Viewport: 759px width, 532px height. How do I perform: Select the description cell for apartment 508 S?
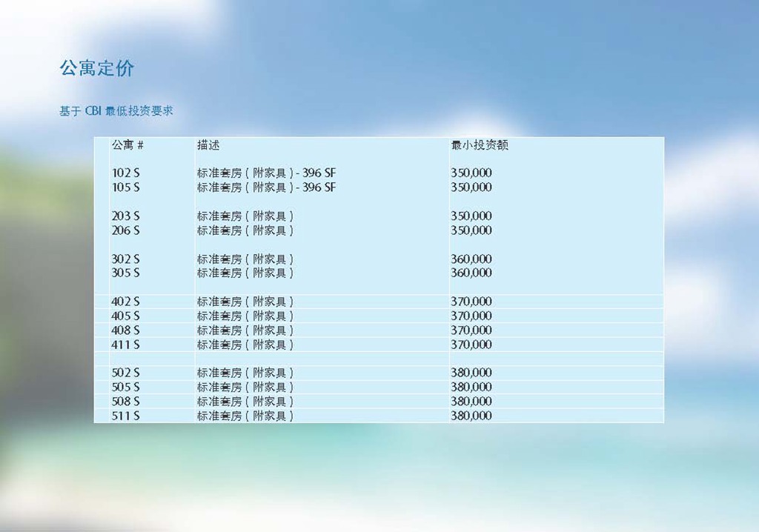[x=245, y=401]
